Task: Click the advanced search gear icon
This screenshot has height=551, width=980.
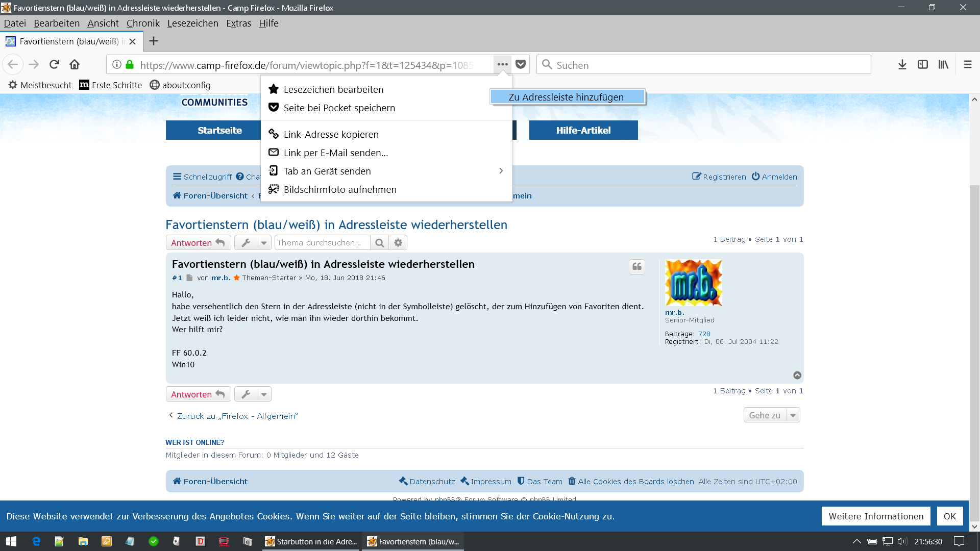Action: pos(398,243)
